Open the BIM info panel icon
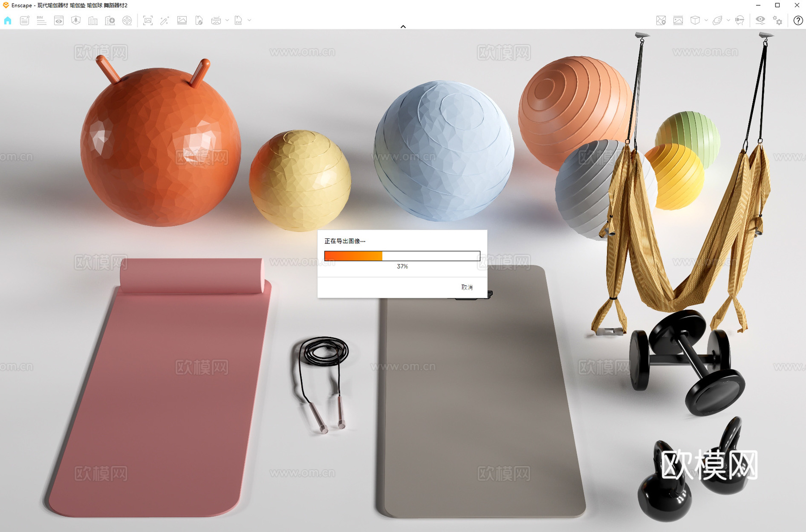 pyautogui.click(x=42, y=21)
